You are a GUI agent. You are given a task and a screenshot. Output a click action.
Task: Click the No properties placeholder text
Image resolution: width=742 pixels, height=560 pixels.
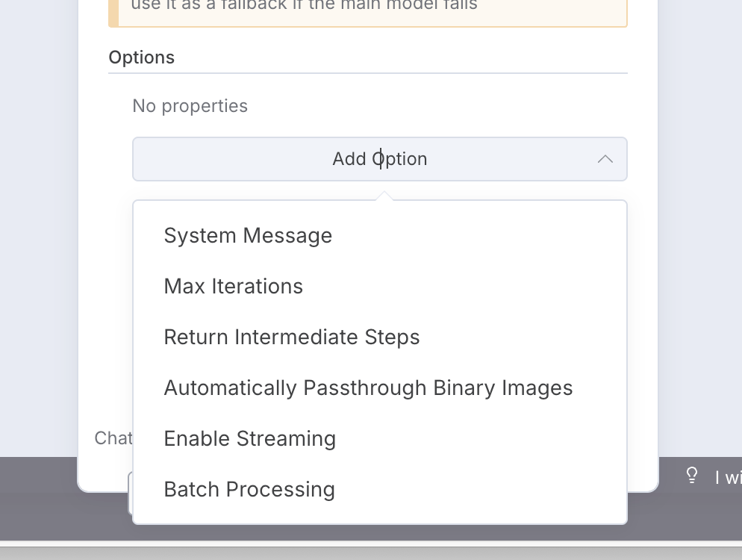coord(190,106)
